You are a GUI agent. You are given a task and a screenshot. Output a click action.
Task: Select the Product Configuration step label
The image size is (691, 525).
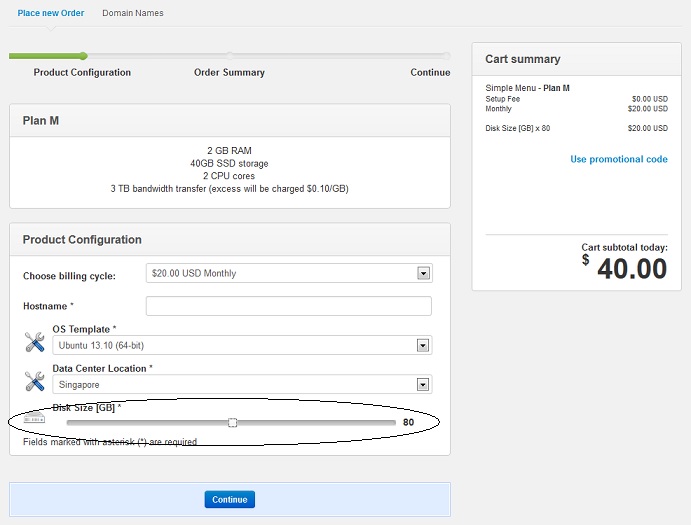coord(82,72)
